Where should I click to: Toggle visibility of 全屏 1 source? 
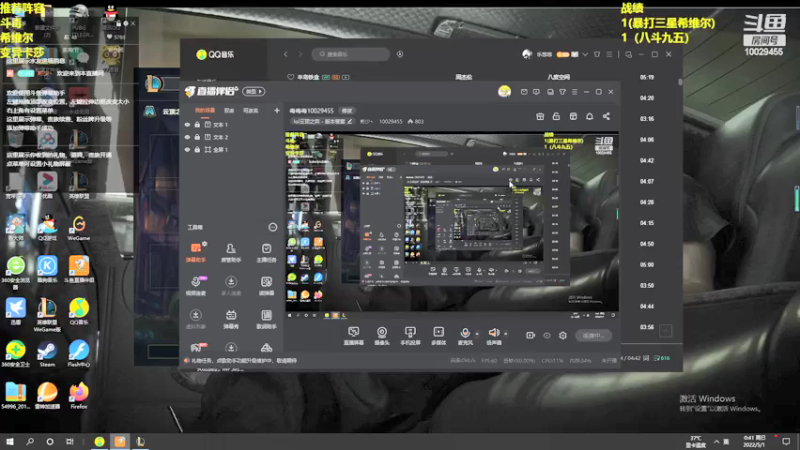(x=187, y=149)
